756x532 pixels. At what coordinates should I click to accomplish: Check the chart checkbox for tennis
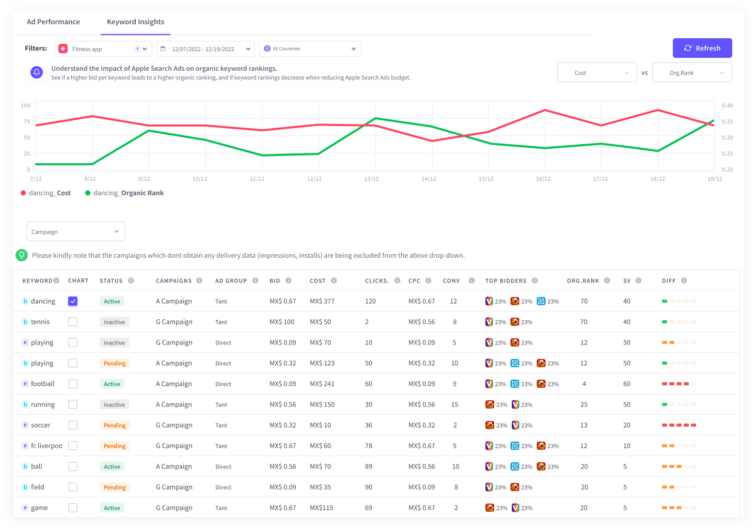click(x=72, y=322)
